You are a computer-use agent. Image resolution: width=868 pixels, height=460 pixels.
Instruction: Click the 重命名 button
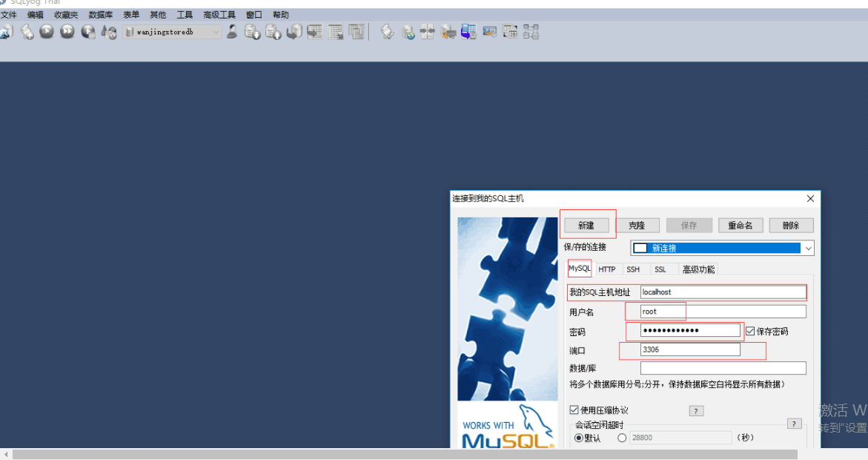(x=740, y=226)
